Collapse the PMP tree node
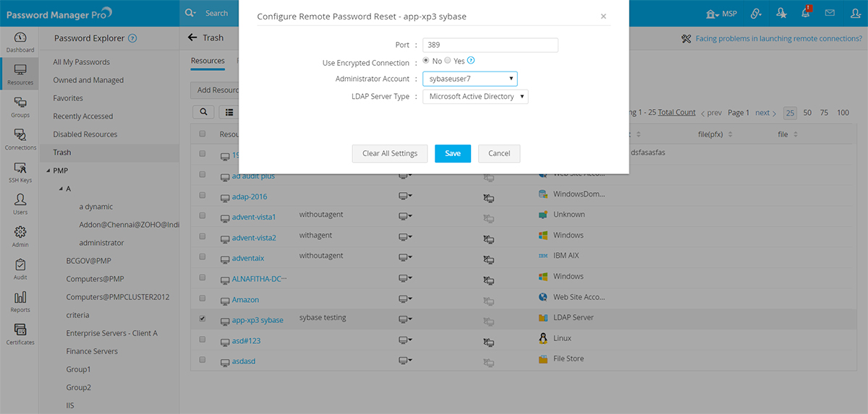Image resolution: width=868 pixels, height=414 pixels. coord(48,171)
